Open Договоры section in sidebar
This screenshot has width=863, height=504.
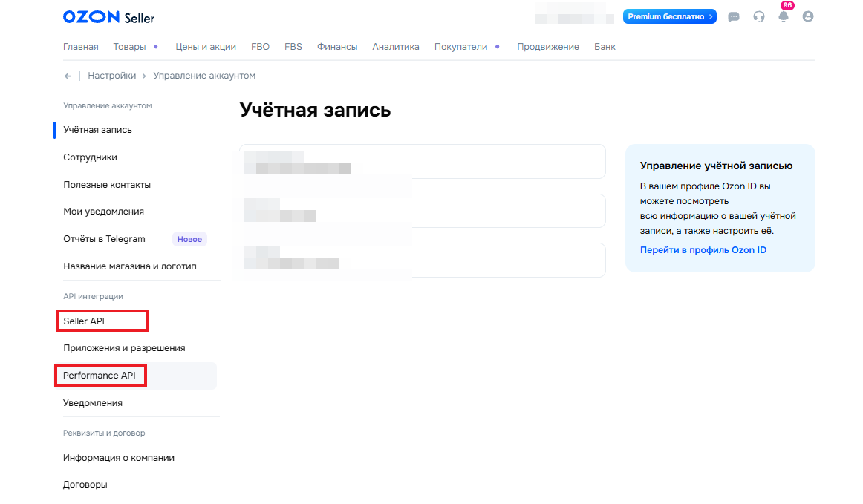[x=85, y=485]
